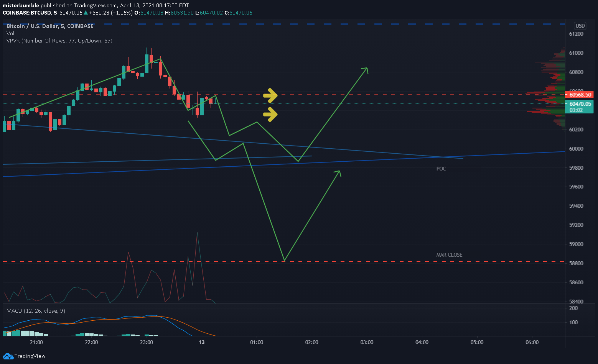The image size is (598, 364).
Task: Click the 03:00 time axis label
Action: pyautogui.click(x=367, y=342)
